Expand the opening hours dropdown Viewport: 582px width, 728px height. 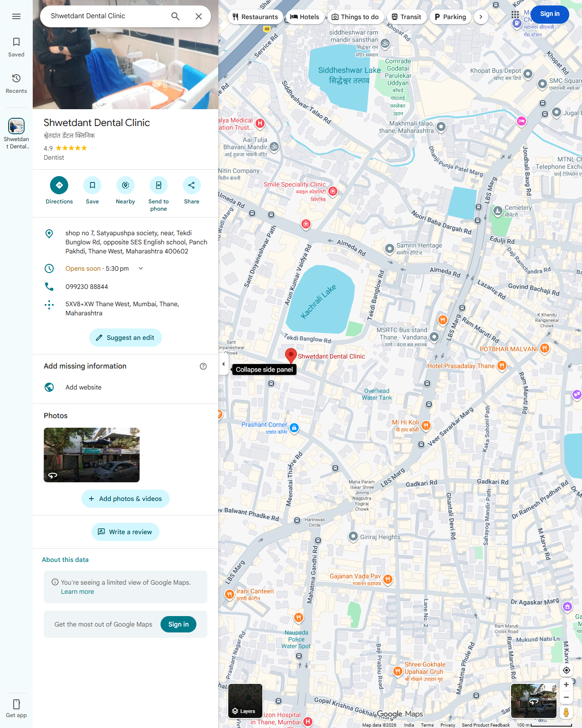pyautogui.click(x=141, y=268)
